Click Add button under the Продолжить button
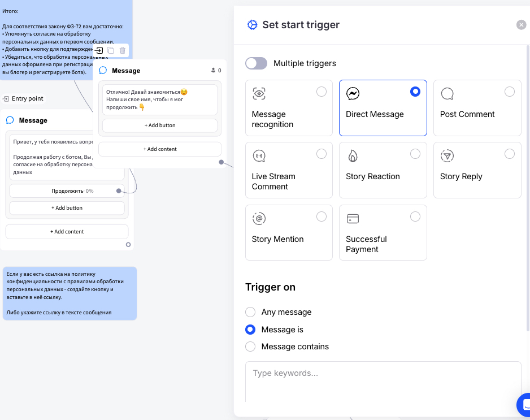530x420 pixels. coord(67,208)
